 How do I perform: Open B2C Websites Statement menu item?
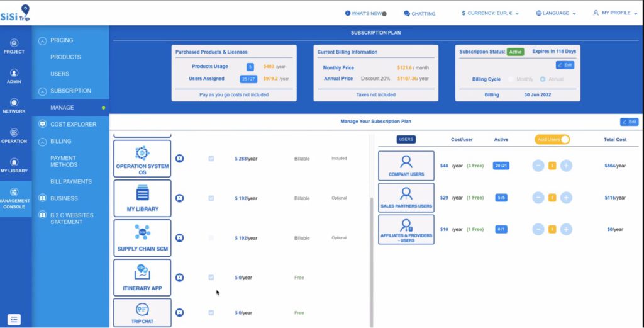(x=72, y=218)
